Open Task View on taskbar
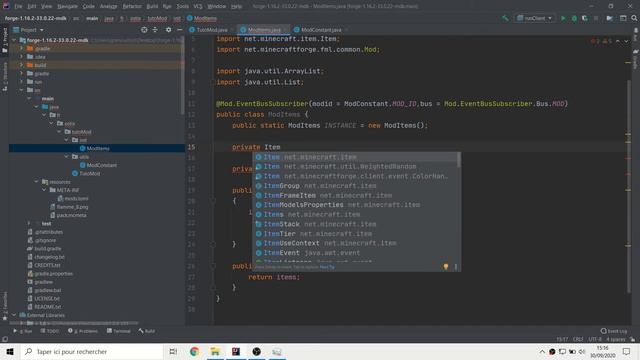The height and width of the screenshot is (360, 640). (173, 351)
